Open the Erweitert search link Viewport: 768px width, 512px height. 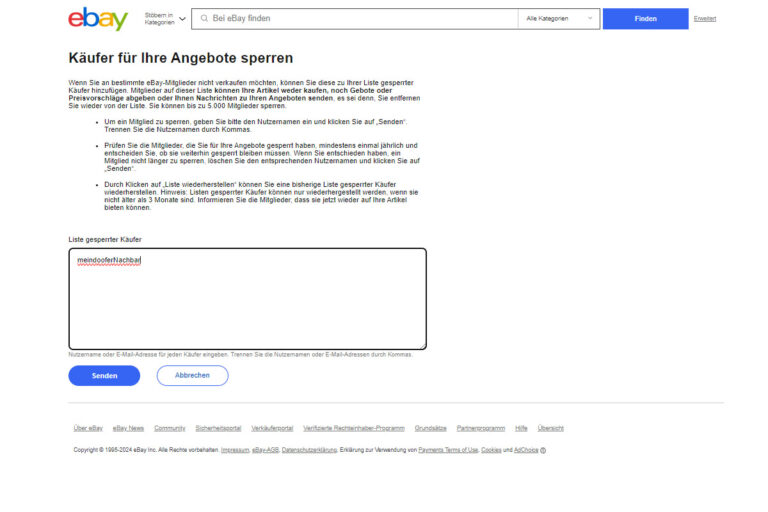click(x=704, y=19)
